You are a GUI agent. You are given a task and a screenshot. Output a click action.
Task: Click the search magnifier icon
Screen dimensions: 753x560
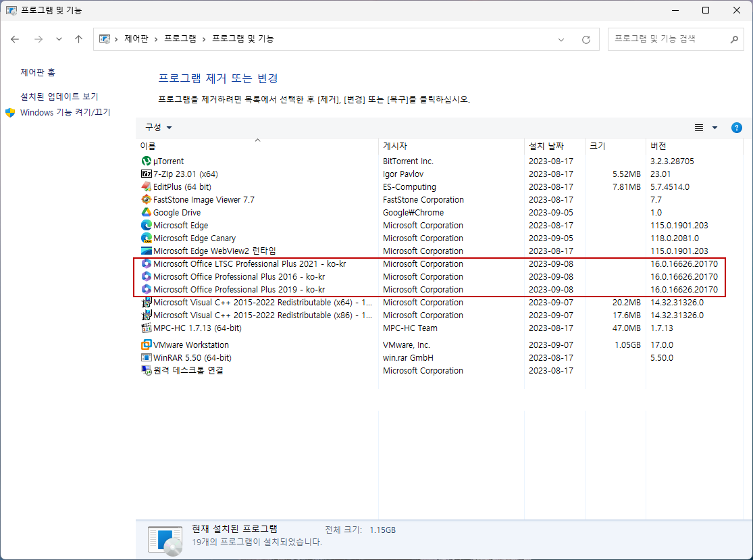734,39
